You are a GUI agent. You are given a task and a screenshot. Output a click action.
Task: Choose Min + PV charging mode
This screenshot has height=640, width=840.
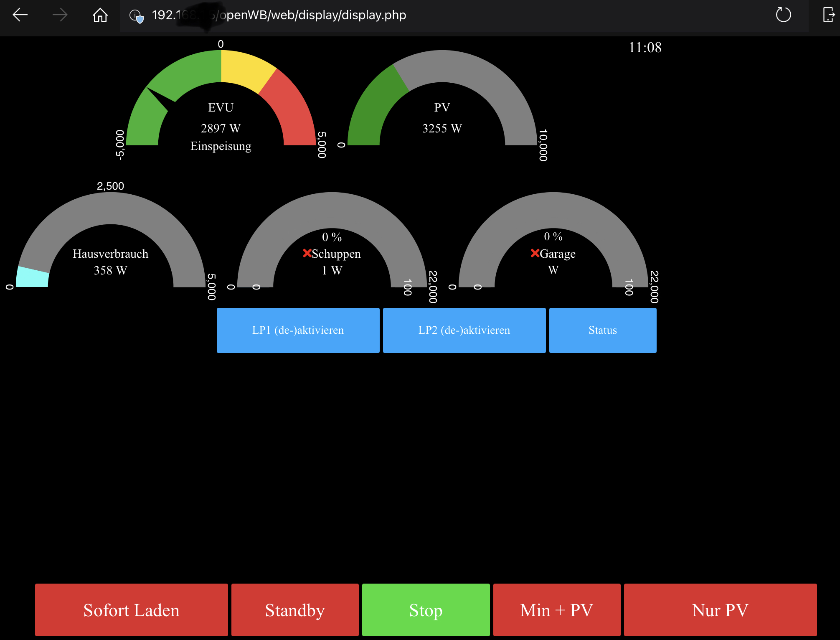pos(556,610)
